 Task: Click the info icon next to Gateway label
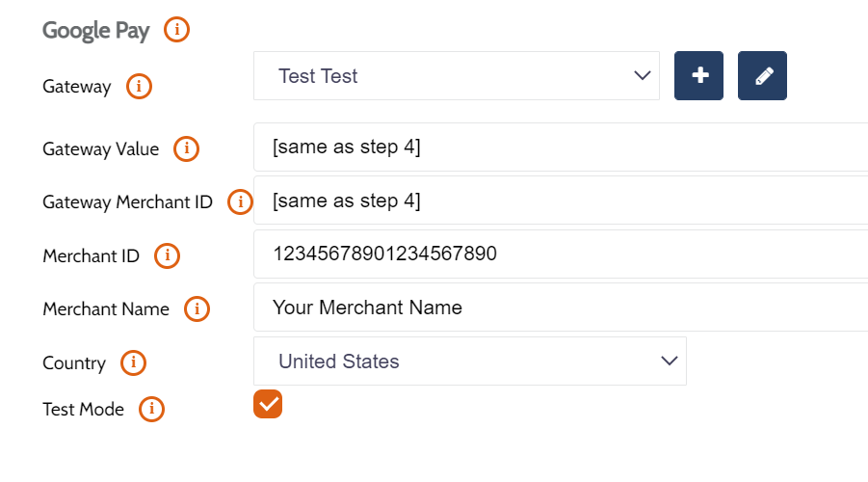139,87
